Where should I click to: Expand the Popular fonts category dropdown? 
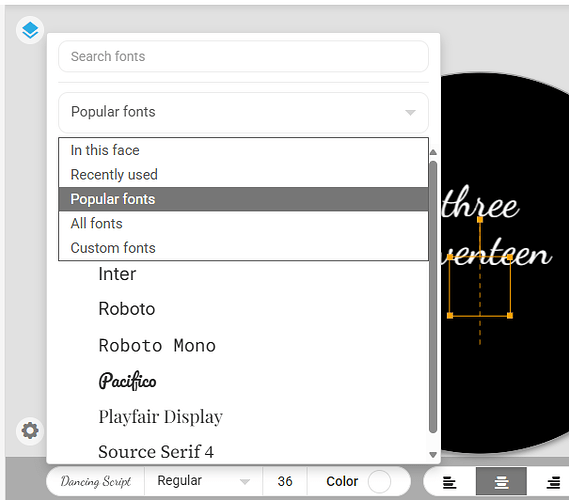(243, 112)
